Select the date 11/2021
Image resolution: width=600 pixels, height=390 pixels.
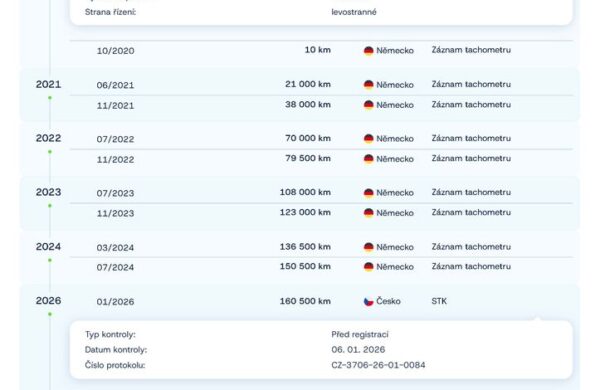116,106
